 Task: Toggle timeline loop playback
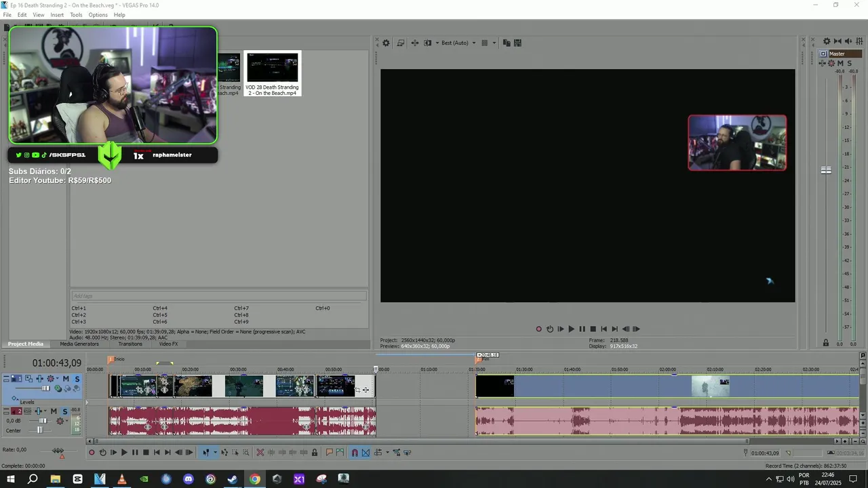click(102, 452)
